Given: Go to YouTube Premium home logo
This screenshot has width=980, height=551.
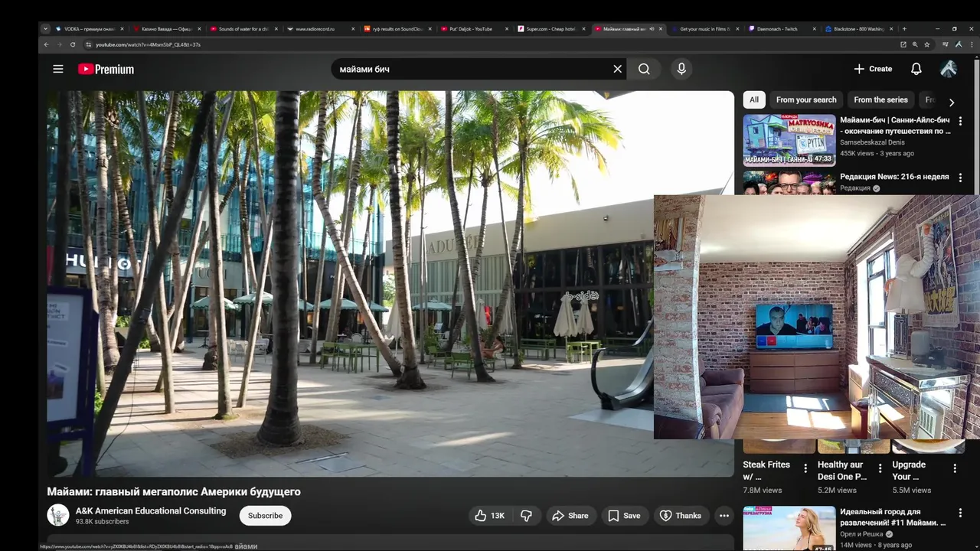Looking at the screenshot, I should point(106,69).
